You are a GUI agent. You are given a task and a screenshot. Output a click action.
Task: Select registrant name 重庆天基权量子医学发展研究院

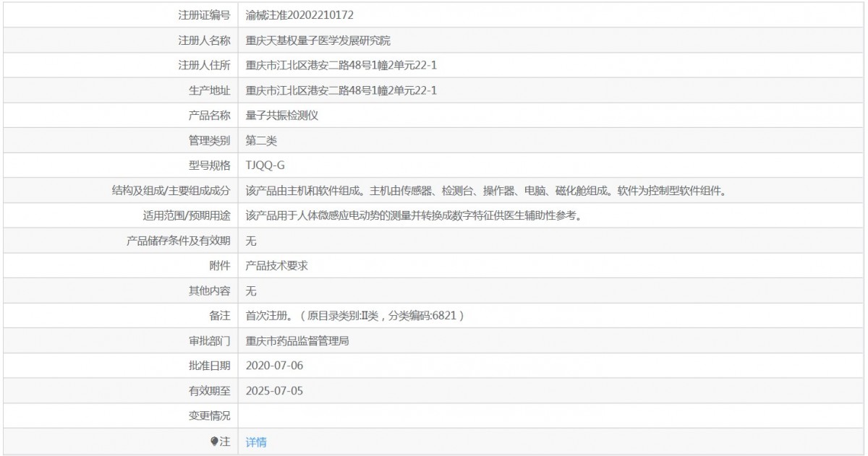(318, 40)
